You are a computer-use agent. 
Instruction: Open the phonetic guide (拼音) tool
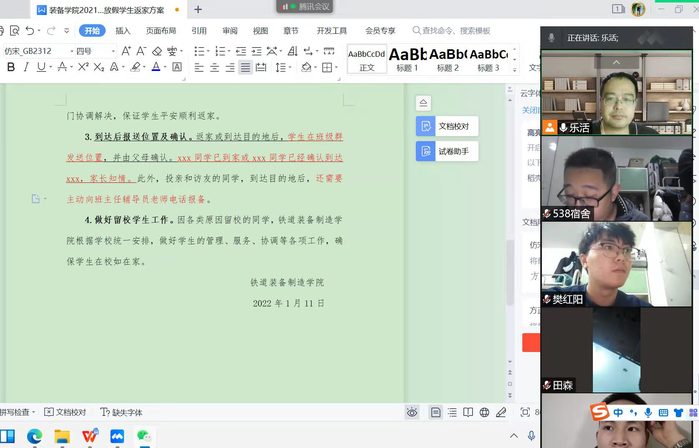tap(172, 51)
